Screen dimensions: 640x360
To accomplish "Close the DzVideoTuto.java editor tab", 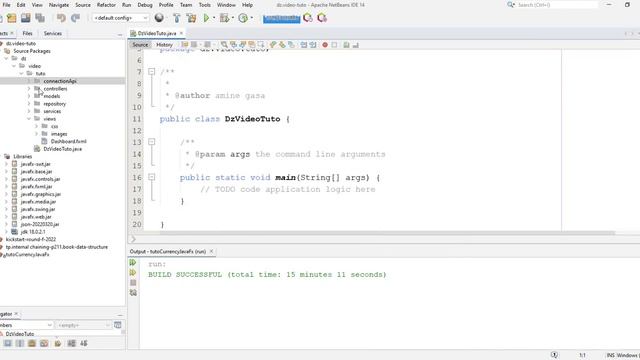I will point(181,33).
